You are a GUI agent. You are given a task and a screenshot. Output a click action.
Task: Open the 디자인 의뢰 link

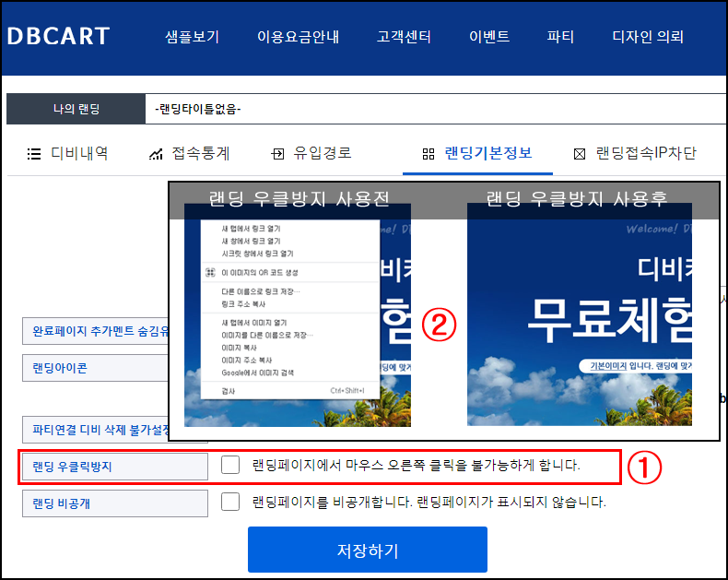pyautogui.click(x=648, y=38)
